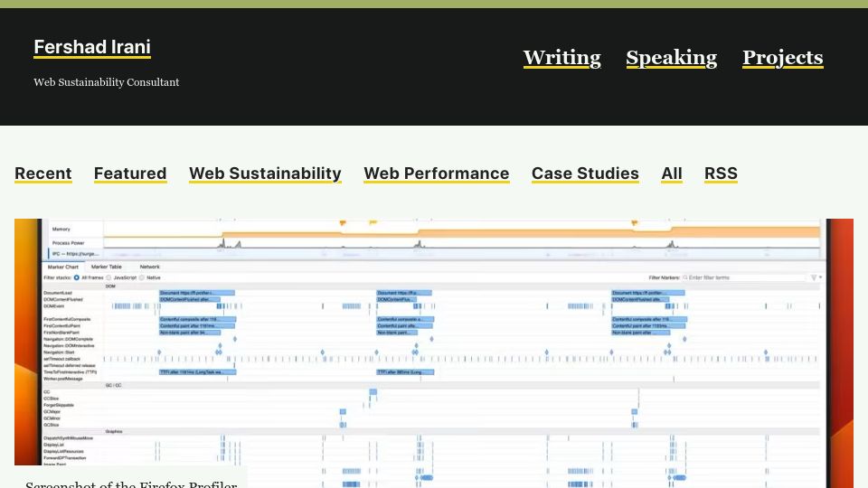Show All posts

672,174
